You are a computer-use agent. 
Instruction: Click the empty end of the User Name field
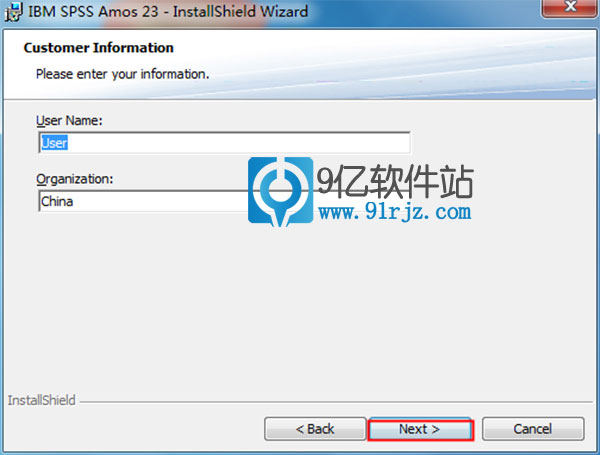[268, 143]
